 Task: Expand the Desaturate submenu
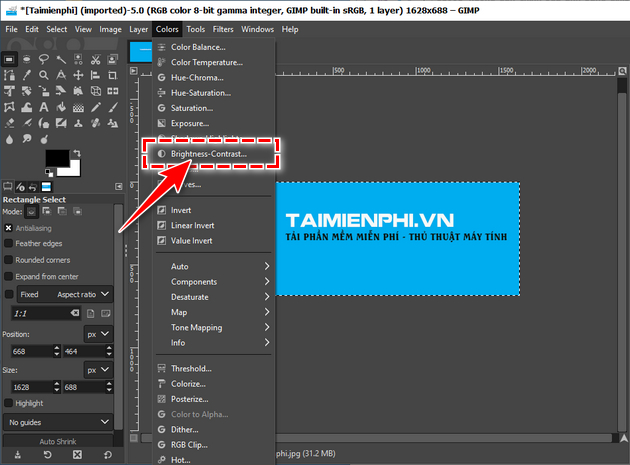tap(214, 297)
